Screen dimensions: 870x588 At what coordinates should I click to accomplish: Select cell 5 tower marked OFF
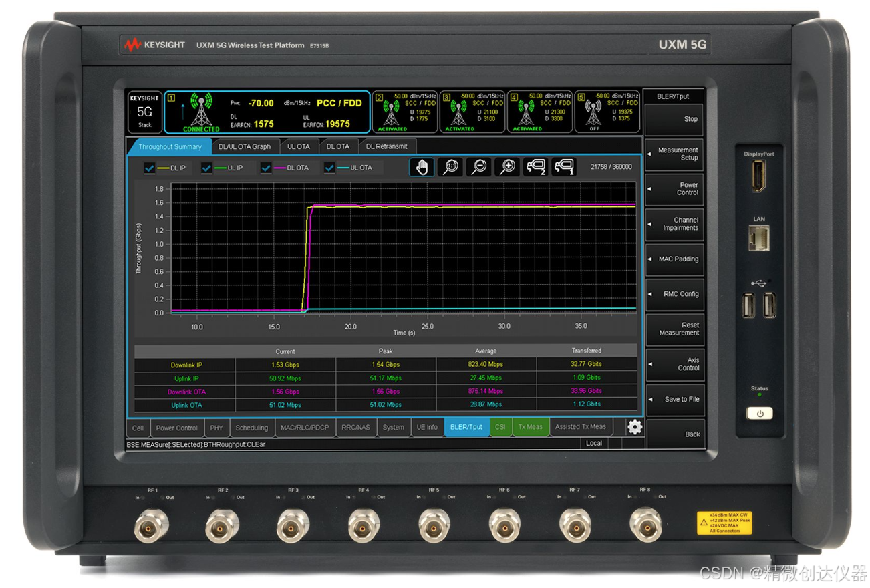pyautogui.click(x=593, y=112)
